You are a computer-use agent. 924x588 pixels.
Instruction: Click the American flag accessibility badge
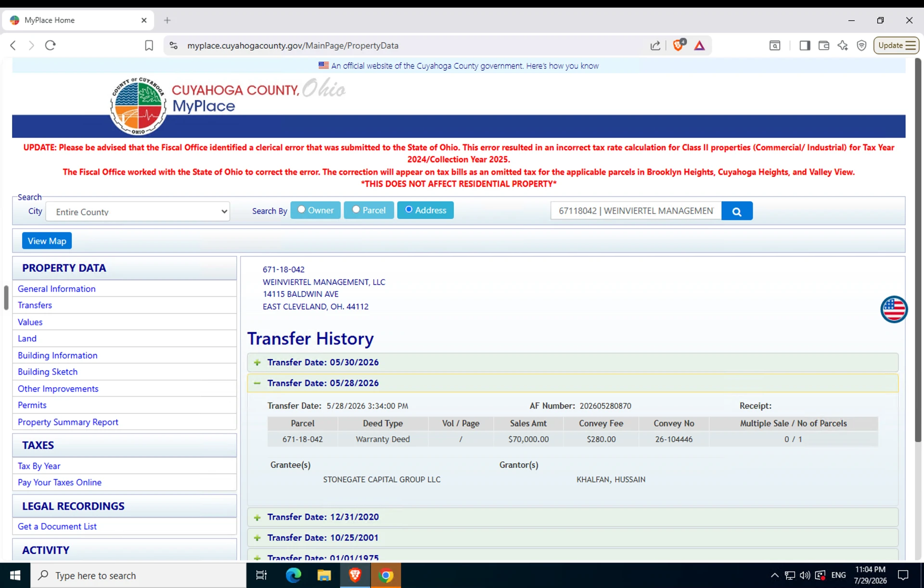click(x=894, y=309)
